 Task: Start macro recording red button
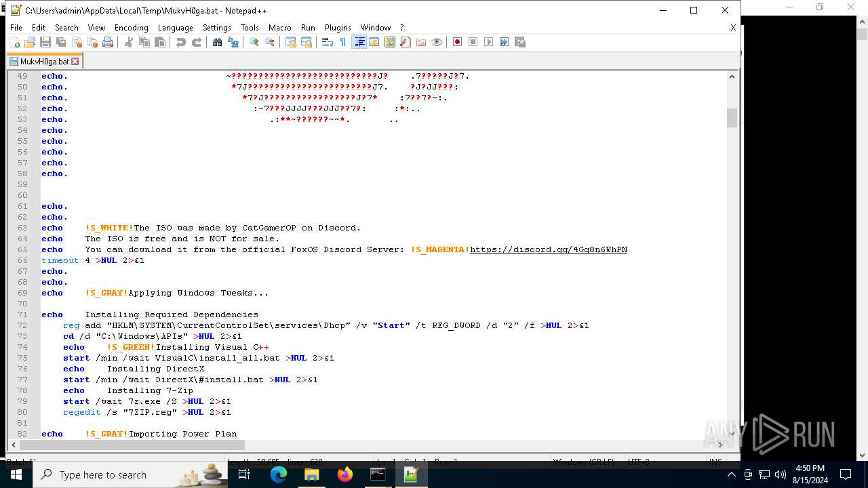click(x=458, y=42)
